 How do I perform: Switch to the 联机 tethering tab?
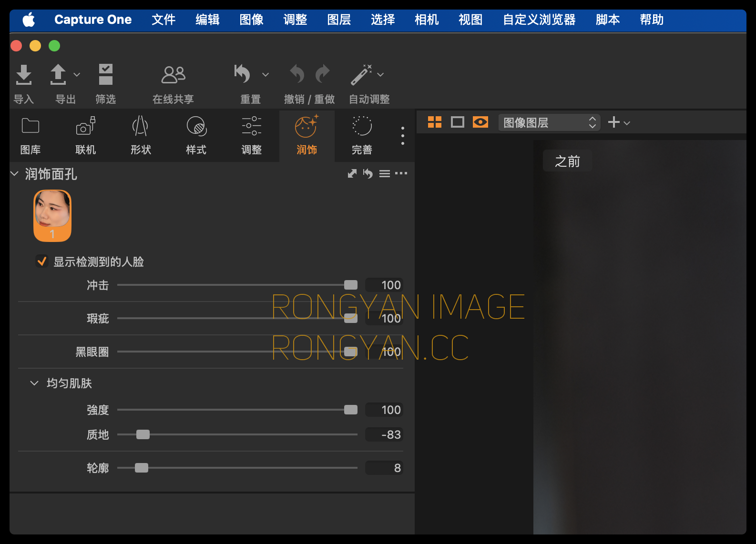click(x=86, y=136)
